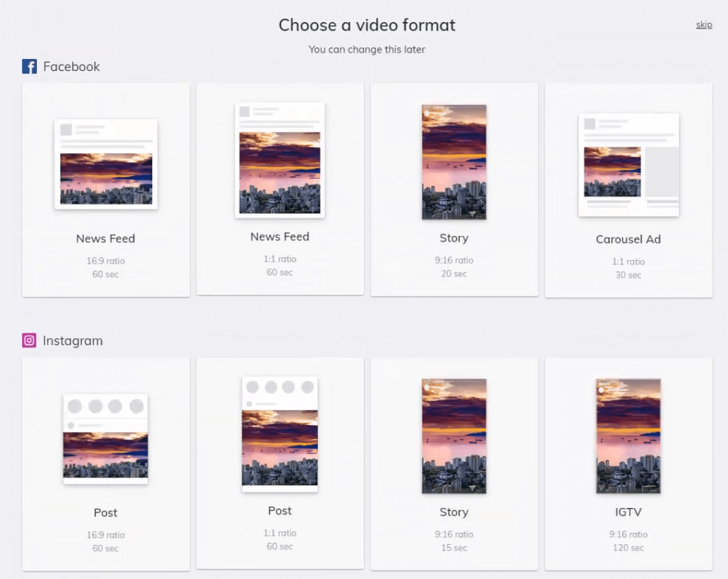Screen dimensions: 728x579
Task: Choose the Facebook Carousel Ad preview
Action: click(x=628, y=165)
